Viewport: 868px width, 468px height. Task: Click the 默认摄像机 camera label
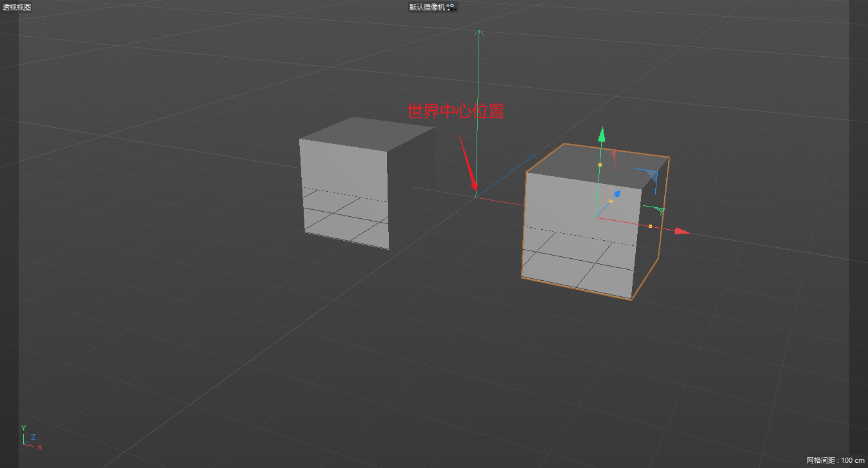(x=427, y=7)
